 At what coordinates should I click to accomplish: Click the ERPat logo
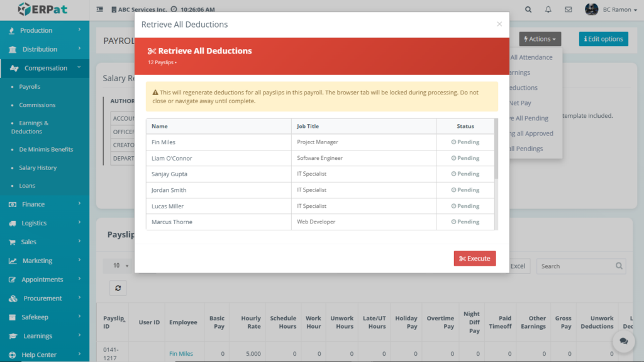(x=44, y=9)
